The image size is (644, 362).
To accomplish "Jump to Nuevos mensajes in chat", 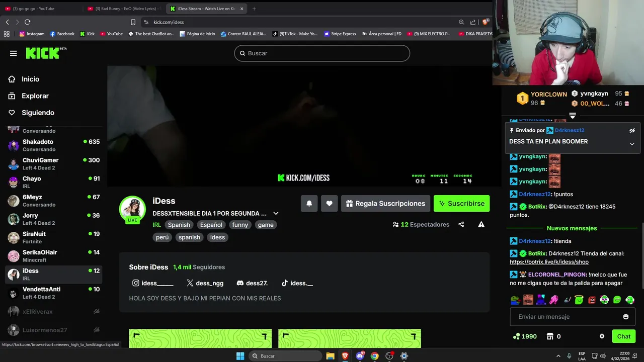I will 572,228.
